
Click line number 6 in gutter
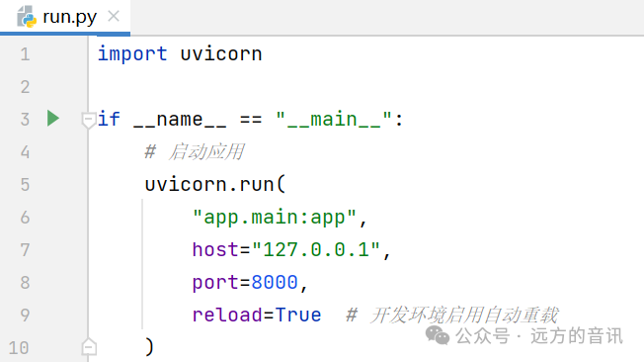pos(25,218)
